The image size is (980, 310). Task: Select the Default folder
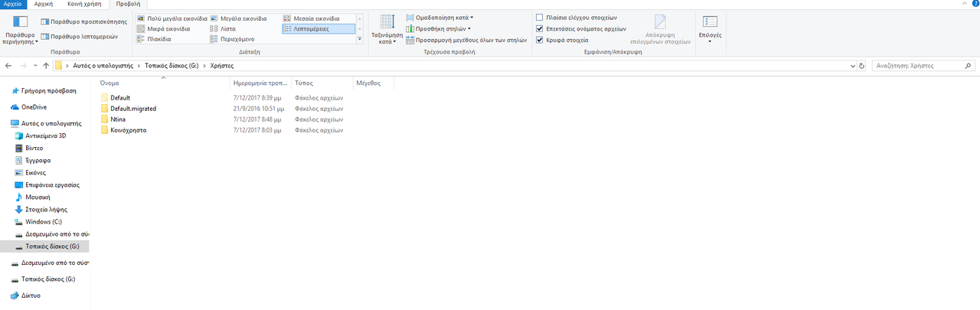pos(120,98)
